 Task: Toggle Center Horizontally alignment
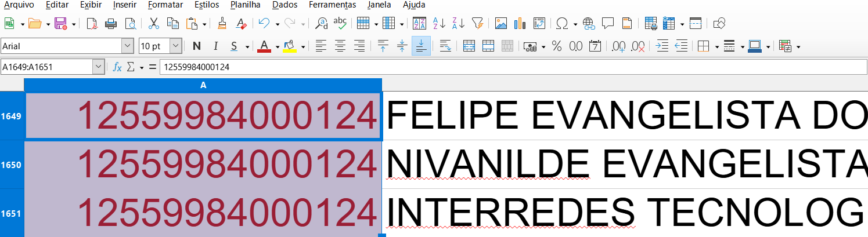[x=340, y=46]
